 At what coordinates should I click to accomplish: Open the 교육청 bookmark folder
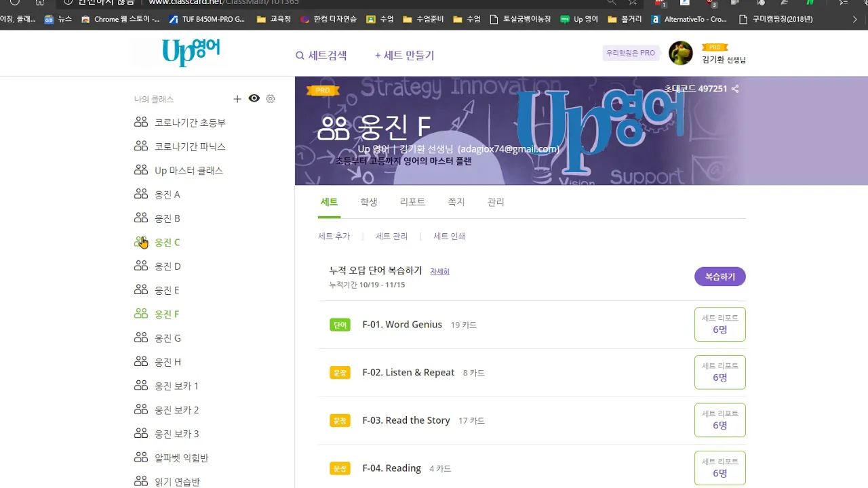[274, 19]
